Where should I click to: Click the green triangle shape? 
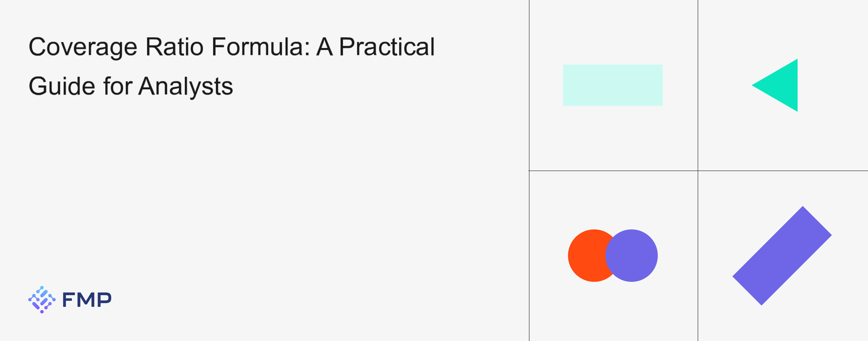(781, 85)
